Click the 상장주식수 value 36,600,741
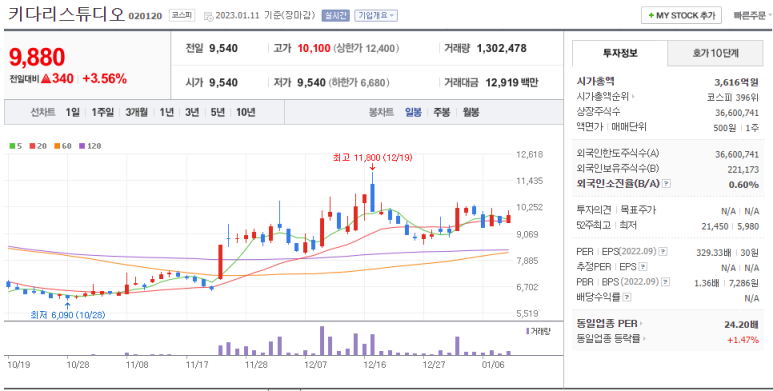Screen dimensions: 773x391 737,112
